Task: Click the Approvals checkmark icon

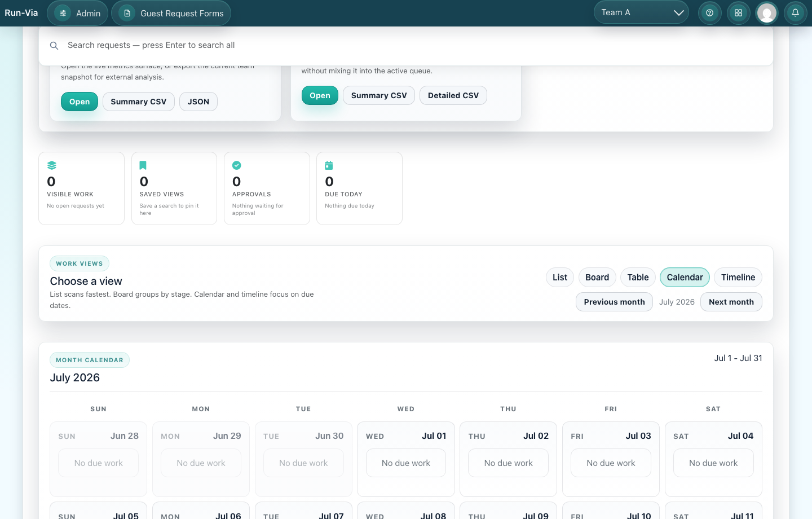Action: (237, 165)
